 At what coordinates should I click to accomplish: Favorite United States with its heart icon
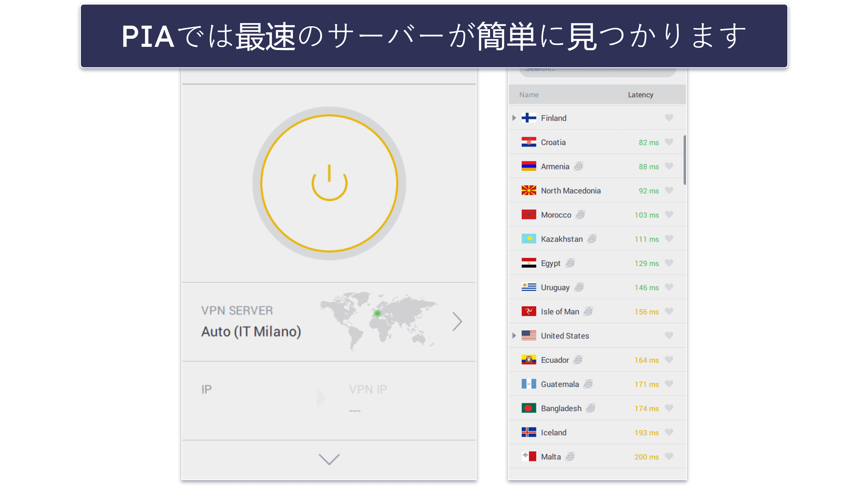click(669, 335)
